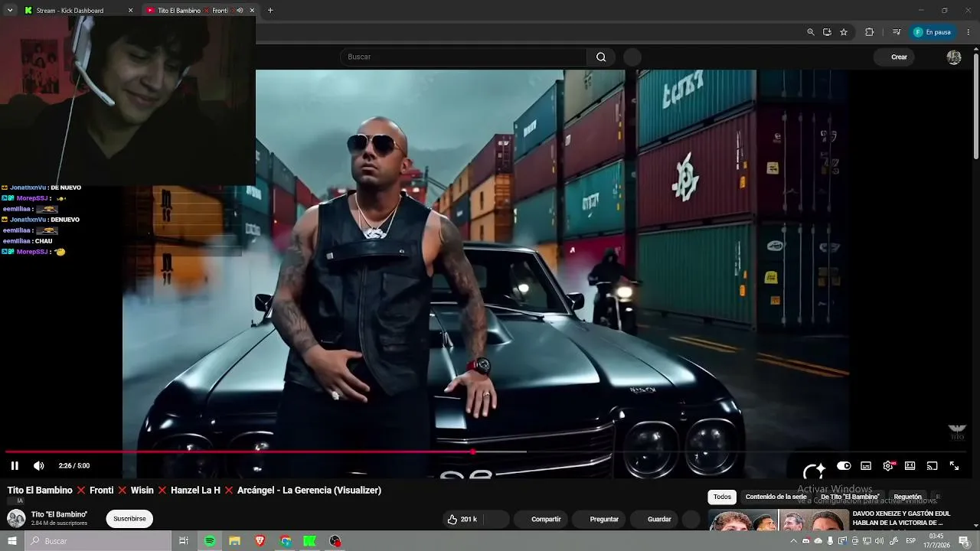Open OBS Studio from the taskbar
The width and height of the screenshot is (980, 551).
pyautogui.click(x=335, y=541)
